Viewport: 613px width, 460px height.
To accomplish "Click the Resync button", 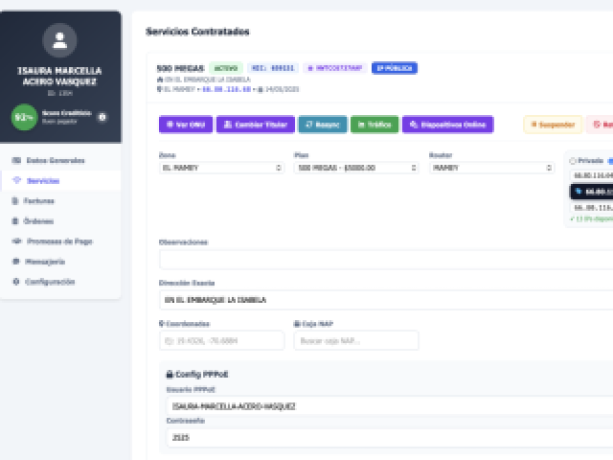I will point(323,125).
